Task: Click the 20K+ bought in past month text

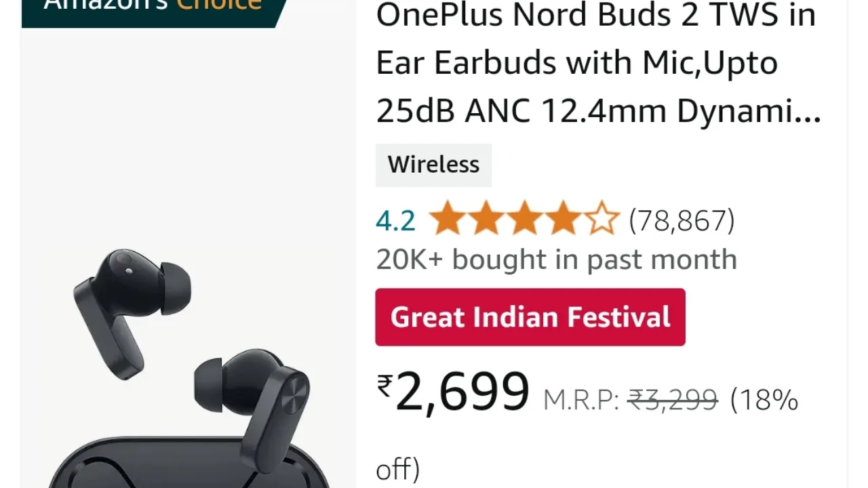Action: (x=556, y=260)
